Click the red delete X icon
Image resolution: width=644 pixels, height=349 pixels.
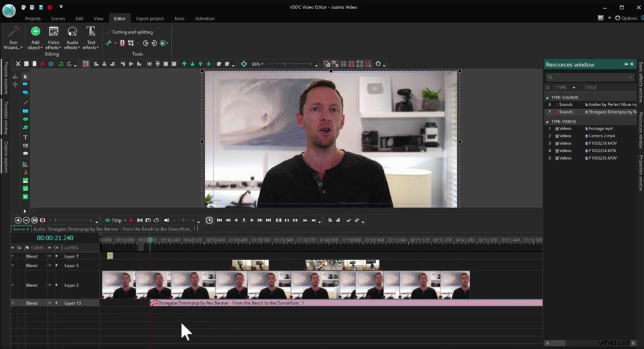[43, 64]
